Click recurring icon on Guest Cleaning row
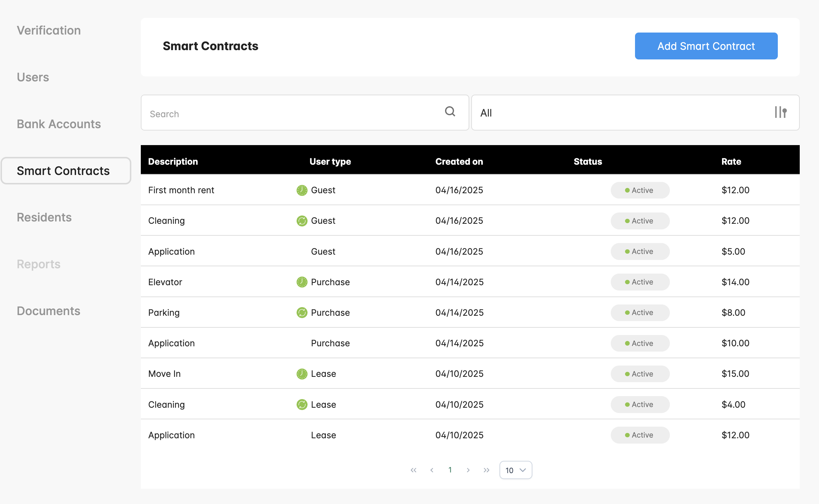This screenshot has height=504, width=819. coord(302,221)
